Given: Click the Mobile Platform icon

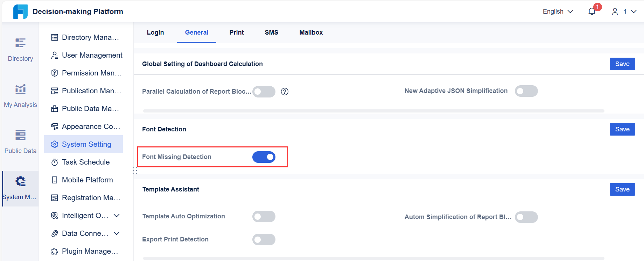Looking at the screenshot, I should [x=55, y=180].
